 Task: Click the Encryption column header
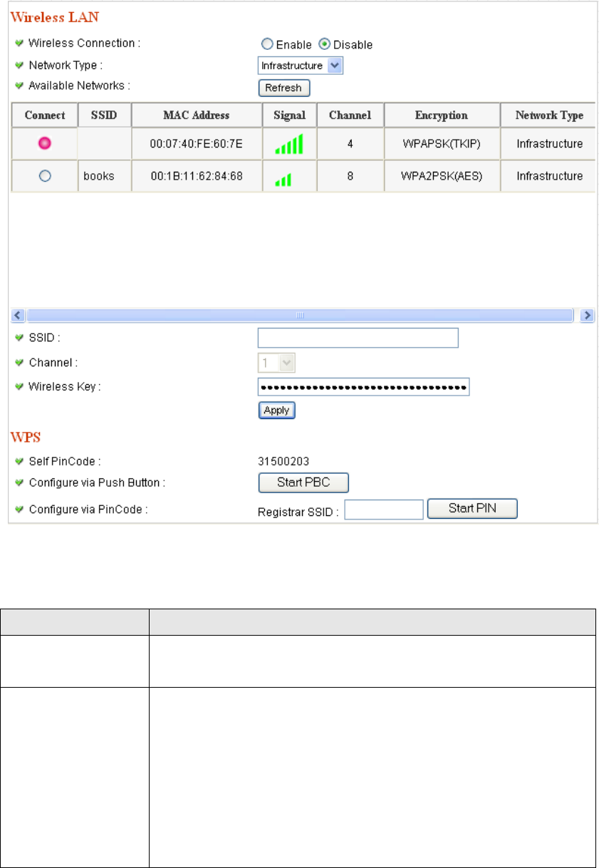click(x=442, y=115)
